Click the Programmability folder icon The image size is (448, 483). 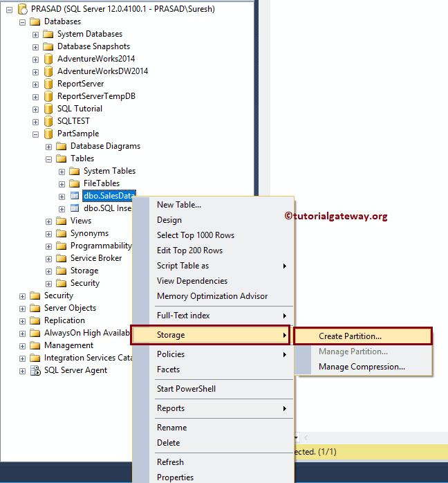click(x=62, y=246)
